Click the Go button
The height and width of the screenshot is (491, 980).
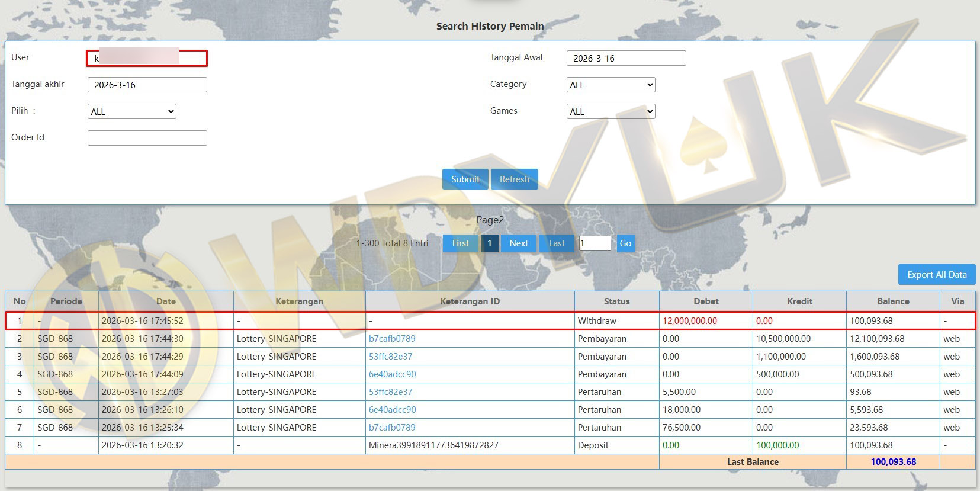pyautogui.click(x=625, y=243)
